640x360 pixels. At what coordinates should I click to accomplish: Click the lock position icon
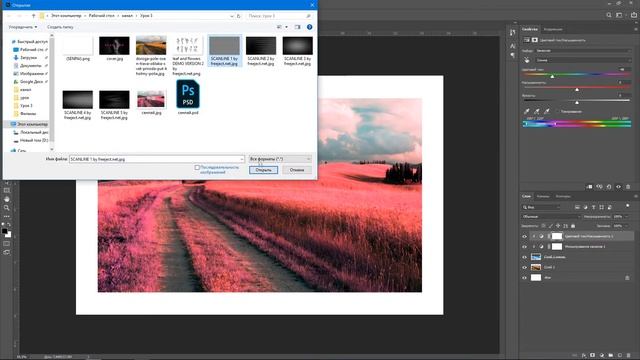558,226
